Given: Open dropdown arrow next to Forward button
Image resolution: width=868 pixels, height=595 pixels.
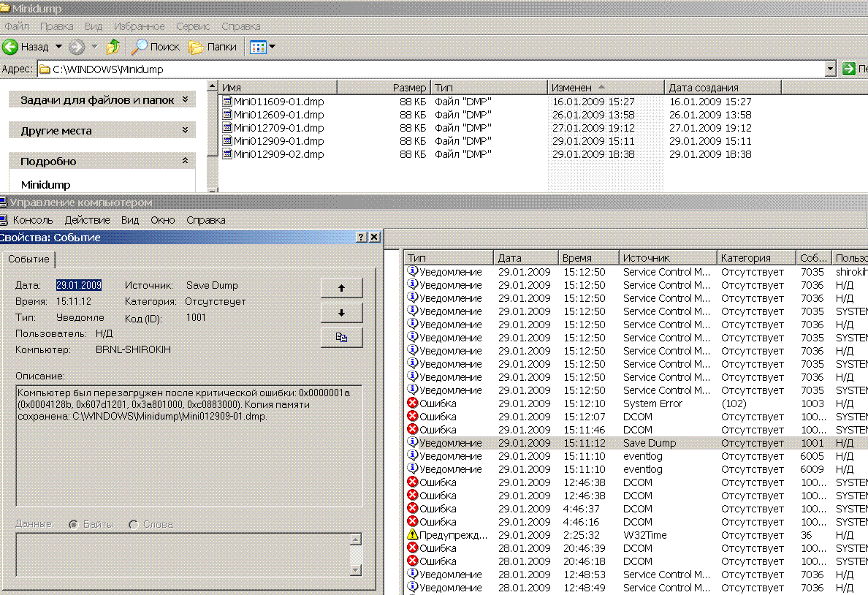Looking at the screenshot, I should click(x=94, y=47).
